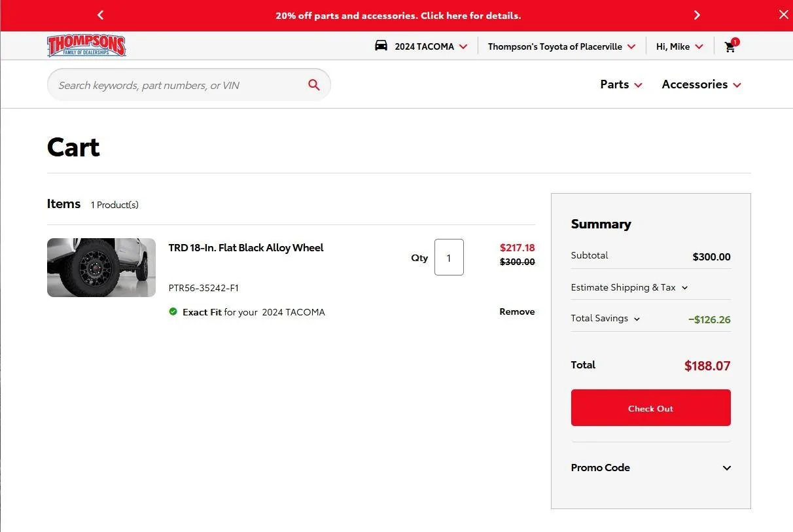This screenshot has height=532, width=793.
Task: Open the Hi, Mike account menu
Action: pos(679,46)
